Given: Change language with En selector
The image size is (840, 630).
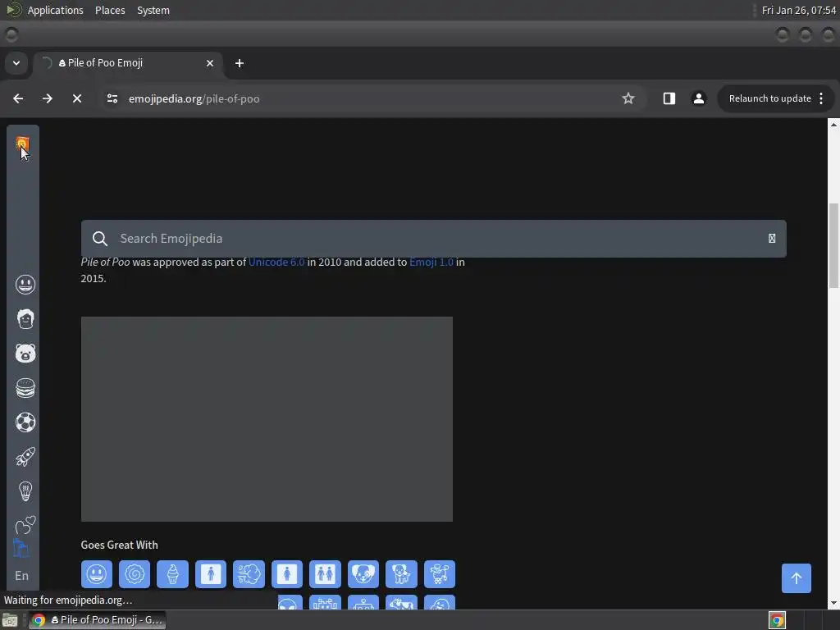Looking at the screenshot, I should tap(22, 576).
